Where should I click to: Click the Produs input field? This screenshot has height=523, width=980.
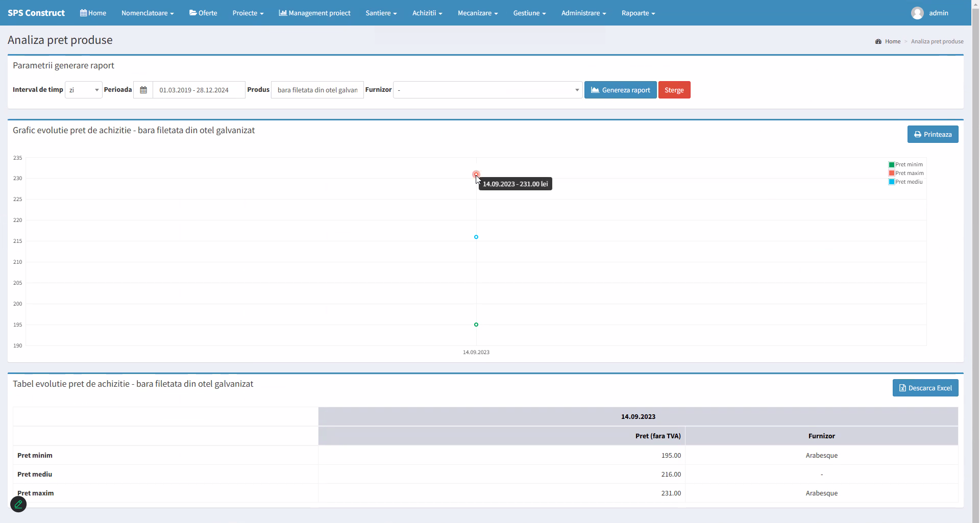click(317, 90)
